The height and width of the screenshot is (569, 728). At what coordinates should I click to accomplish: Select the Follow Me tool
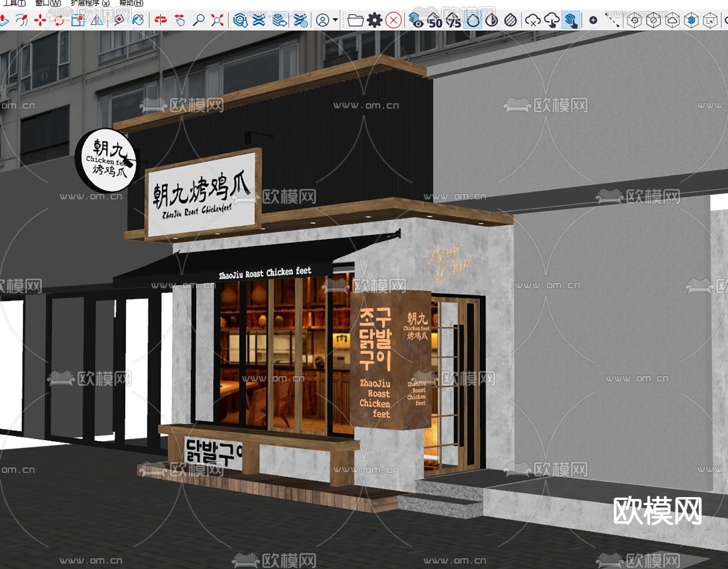(x=22, y=20)
